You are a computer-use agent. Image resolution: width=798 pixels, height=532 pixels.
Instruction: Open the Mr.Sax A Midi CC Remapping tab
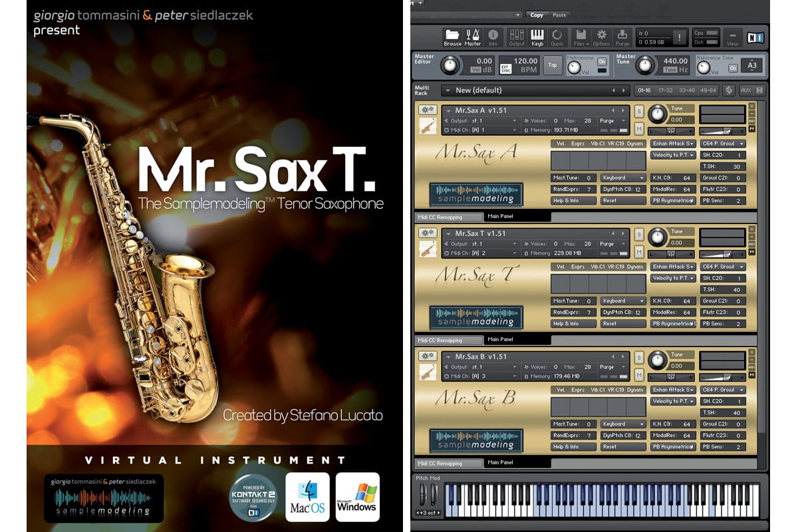coord(449,217)
